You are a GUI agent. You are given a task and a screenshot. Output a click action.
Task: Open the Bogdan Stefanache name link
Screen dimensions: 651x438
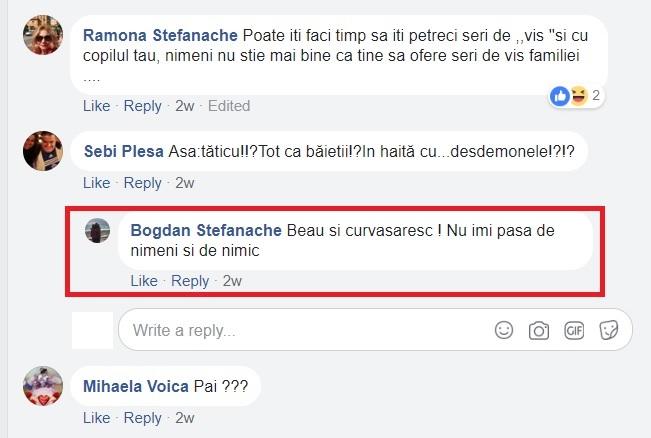tap(206, 230)
